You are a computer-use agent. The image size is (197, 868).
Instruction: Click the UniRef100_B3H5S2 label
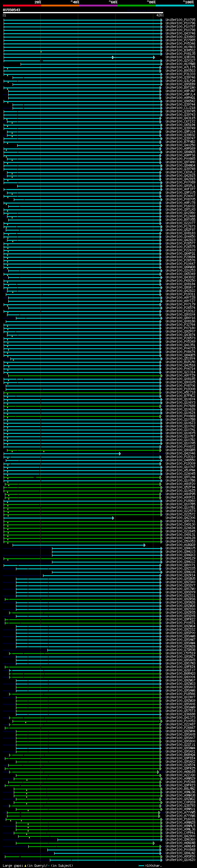tap(180, 50)
